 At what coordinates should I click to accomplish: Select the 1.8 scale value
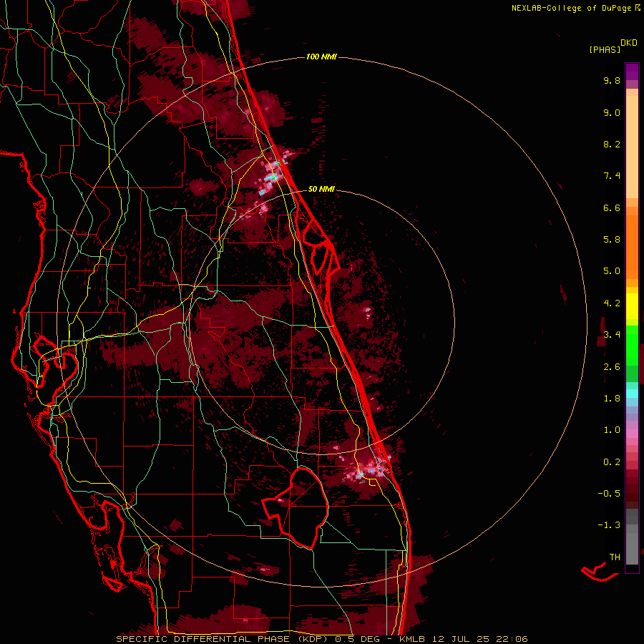pyautogui.click(x=612, y=399)
